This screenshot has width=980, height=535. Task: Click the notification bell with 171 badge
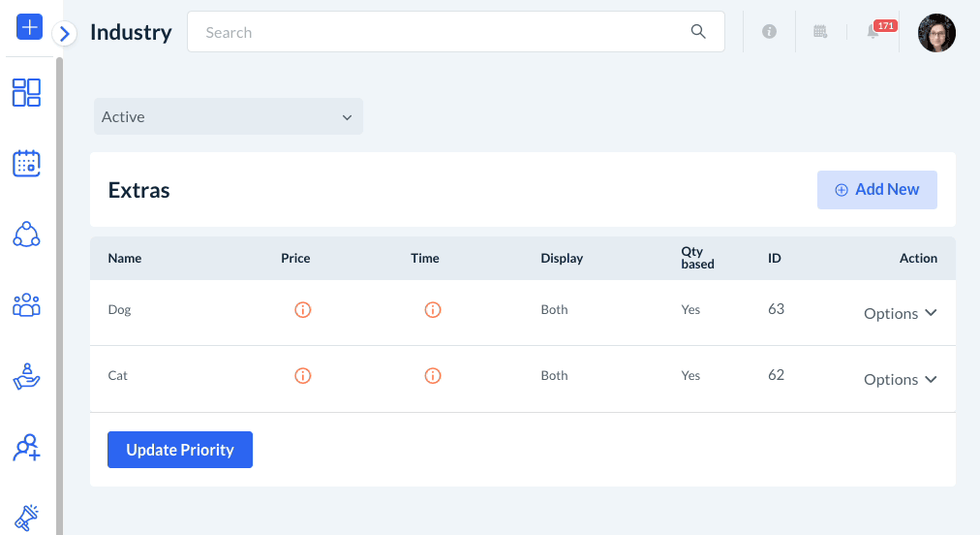pyautogui.click(x=873, y=32)
